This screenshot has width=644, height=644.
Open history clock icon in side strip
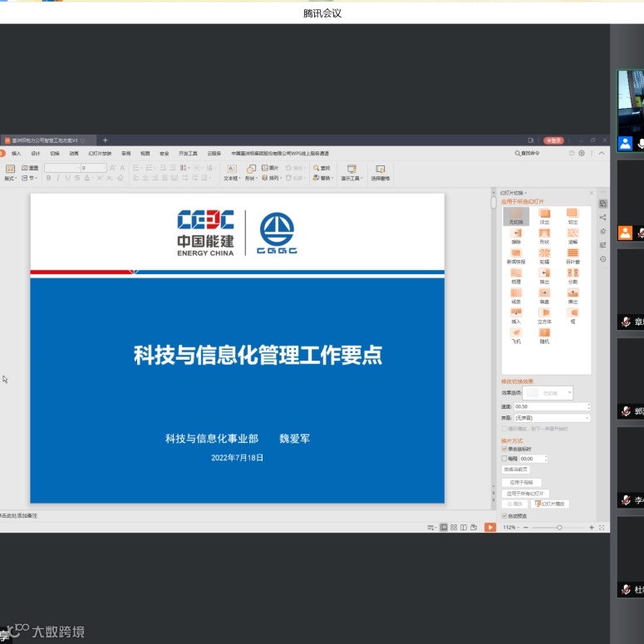602,259
